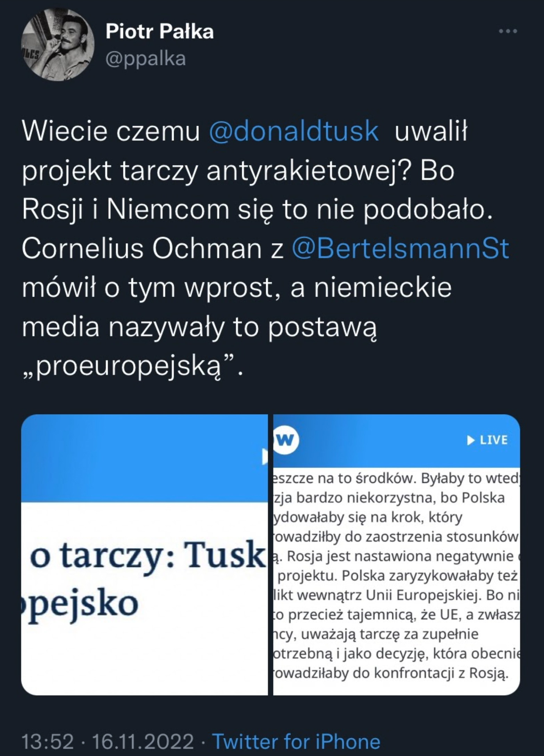544x756 pixels.
Task: Click the Twitter for iPhone source link
Action: (x=296, y=740)
